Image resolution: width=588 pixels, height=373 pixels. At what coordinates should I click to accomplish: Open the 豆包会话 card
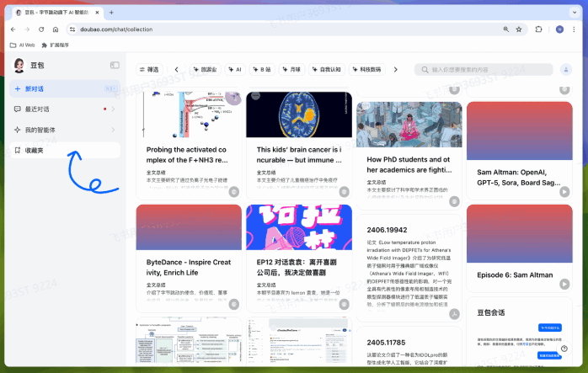(x=520, y=332)
